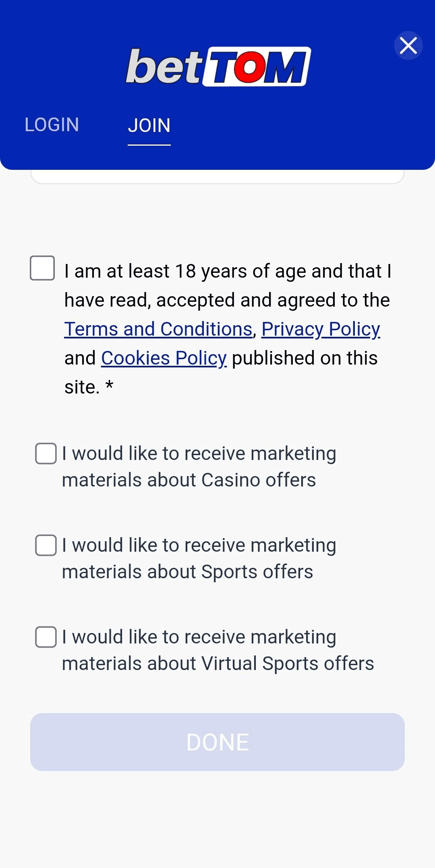Enable the Casino offers marketing checkbox
The width and height of the screenshot is (435, 868).
point(46,454)
